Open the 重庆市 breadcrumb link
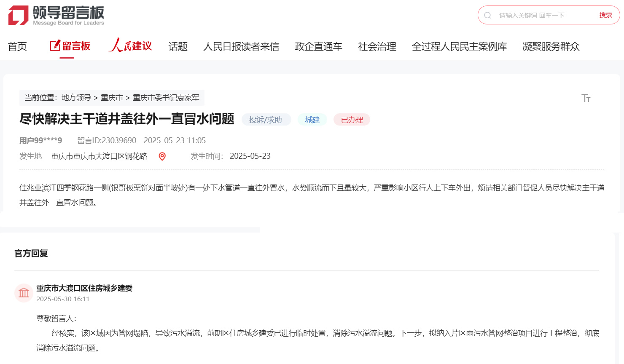The width and height of the screenshot is (624, 364). pyautogui.click(x=111, y=97)
